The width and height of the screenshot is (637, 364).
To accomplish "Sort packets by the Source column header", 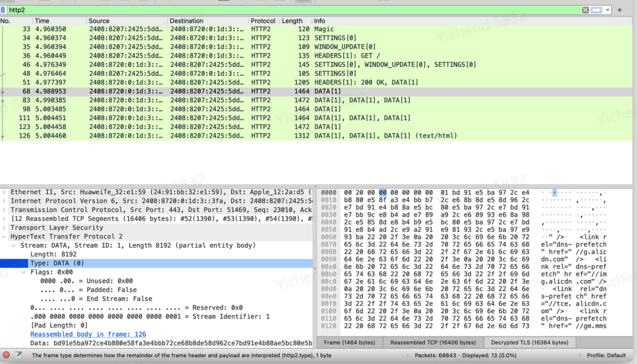I will tap(127, 21).
